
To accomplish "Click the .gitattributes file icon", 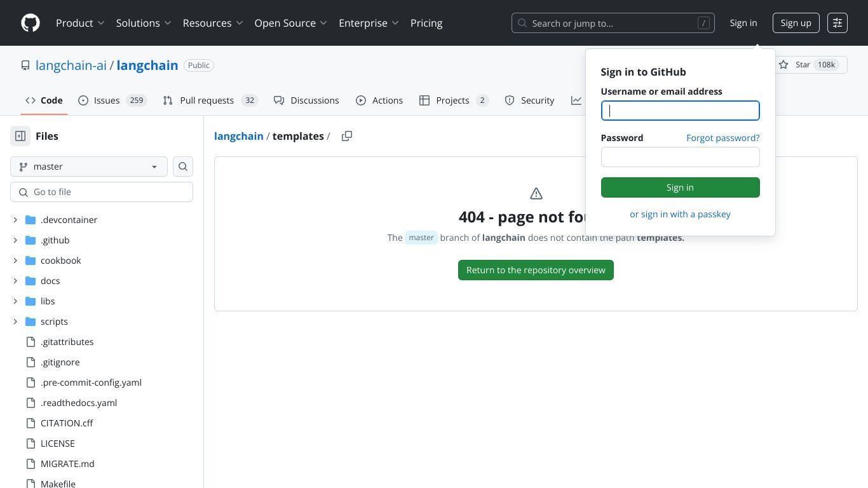I will (31, 342).
